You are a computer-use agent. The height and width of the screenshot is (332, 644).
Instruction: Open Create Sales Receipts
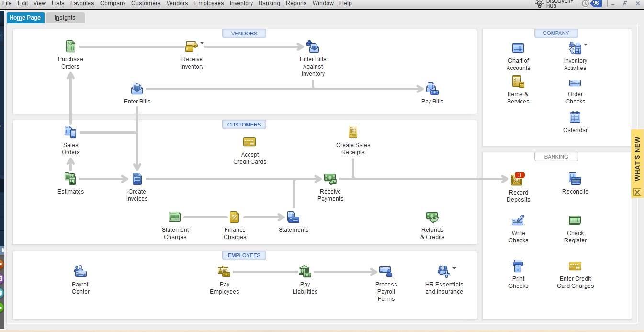(353, 132)
